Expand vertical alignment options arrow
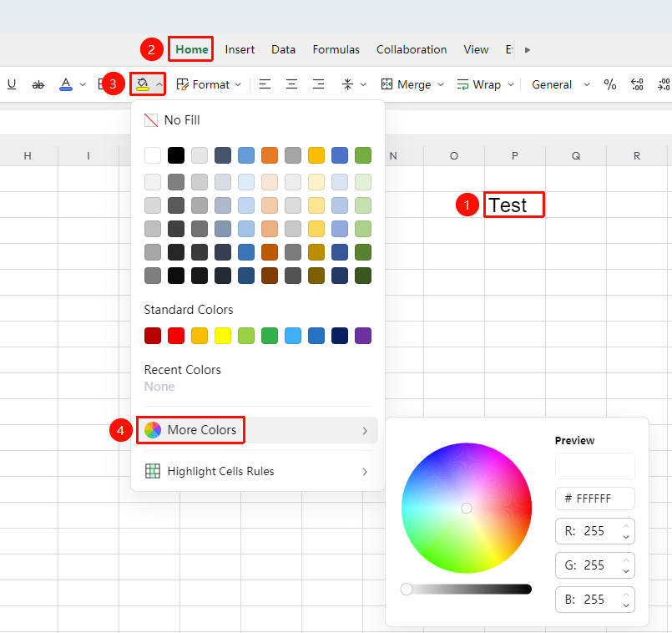The image size is (672, 633). tap(363, 84)
